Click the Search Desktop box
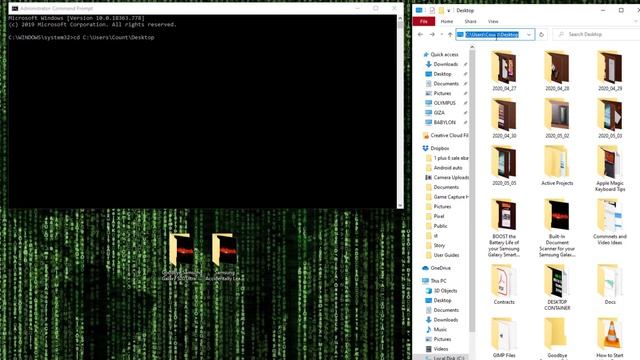This screenshot has width=640, height=360. coord(596,35)
